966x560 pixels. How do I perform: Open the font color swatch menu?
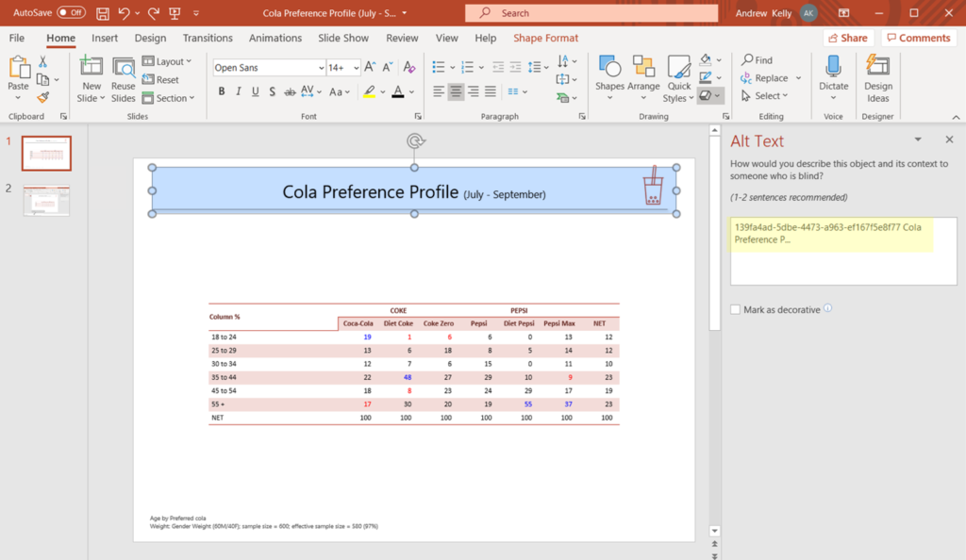pyautogui.click(x=410, y=91)
